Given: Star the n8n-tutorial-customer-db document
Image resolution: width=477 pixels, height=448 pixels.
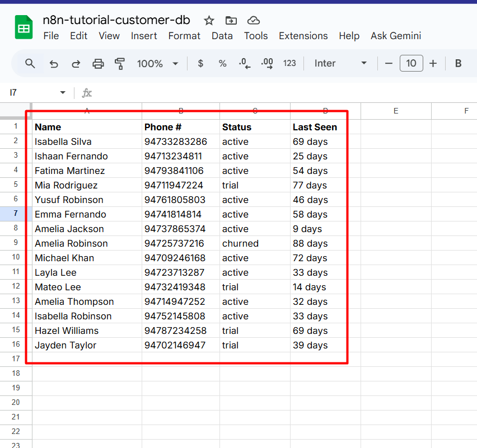Looking at the screenshot, I should point(209,21).
